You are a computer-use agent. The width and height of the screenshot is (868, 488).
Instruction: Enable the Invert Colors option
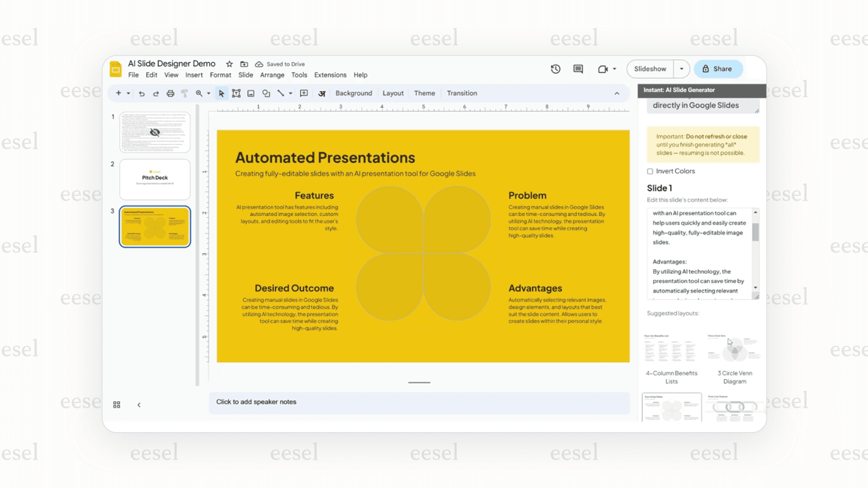click(x=649, y=171)
